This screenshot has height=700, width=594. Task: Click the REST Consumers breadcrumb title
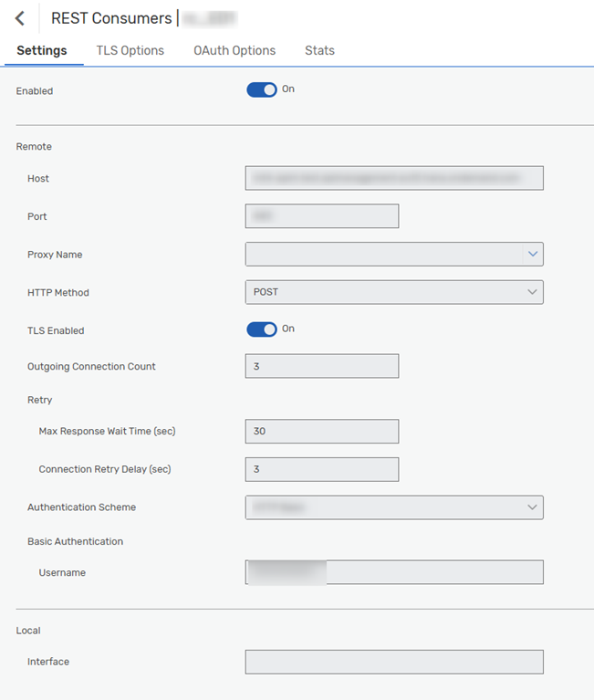click(111, 18)
